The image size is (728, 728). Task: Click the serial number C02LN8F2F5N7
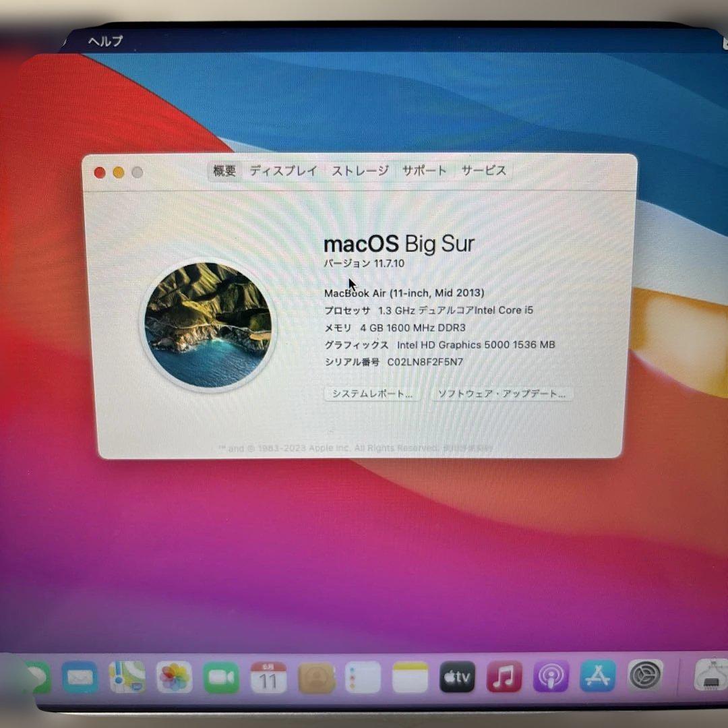click(x=425, y=362)
